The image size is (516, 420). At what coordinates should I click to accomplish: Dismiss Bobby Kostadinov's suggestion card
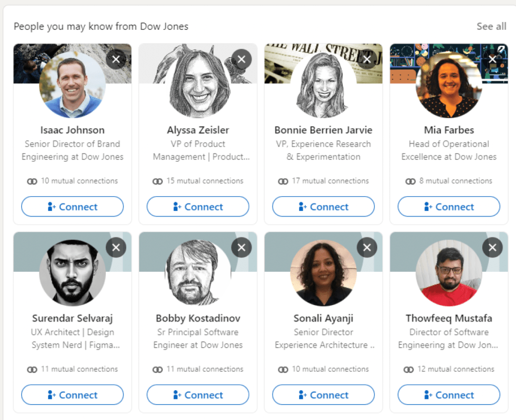[242, 248]
